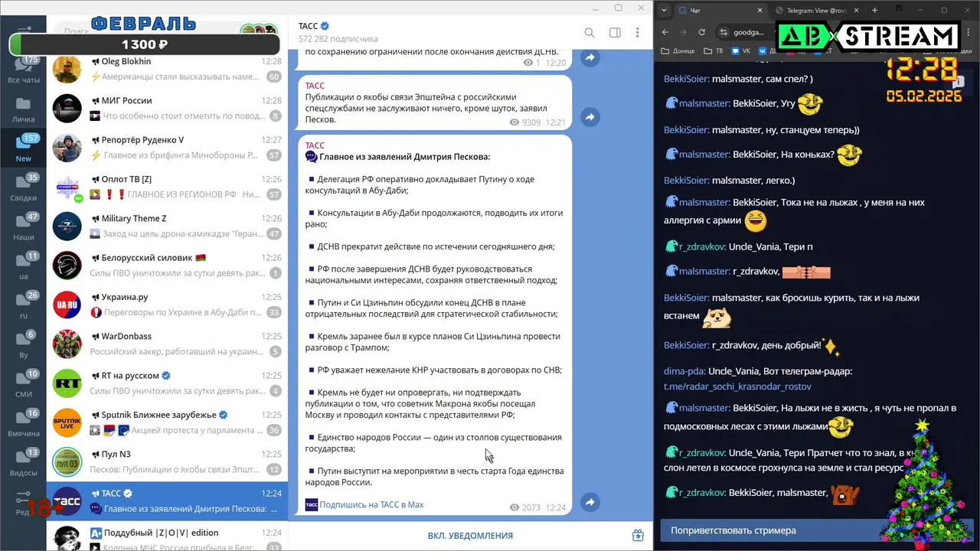
Task: Open the Sputnik Ближнее зарубежье channel
Action: [167, 422]
